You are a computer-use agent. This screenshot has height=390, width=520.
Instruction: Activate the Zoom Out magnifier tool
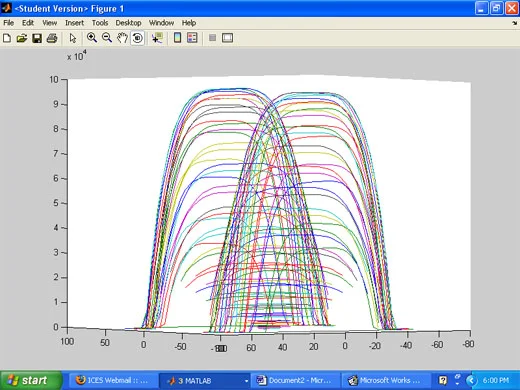(x=107, y=38)
